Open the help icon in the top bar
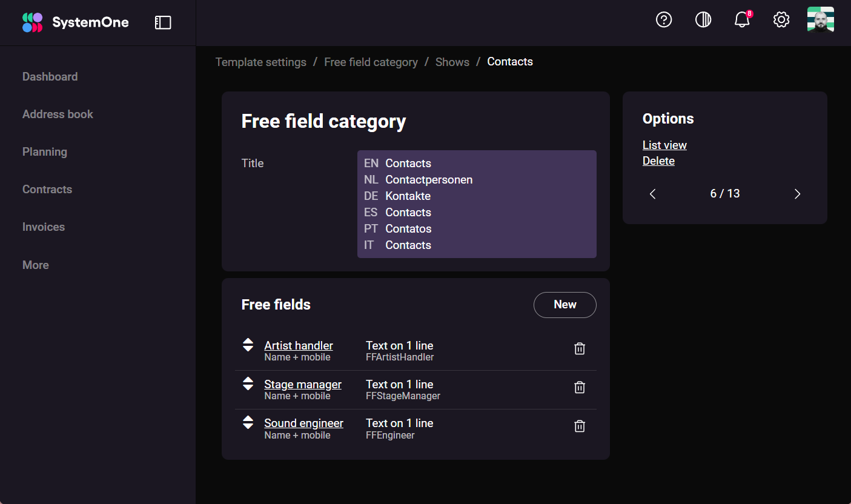Image resolution: width=851 pixels, height=504 pixels. [664, 19]
